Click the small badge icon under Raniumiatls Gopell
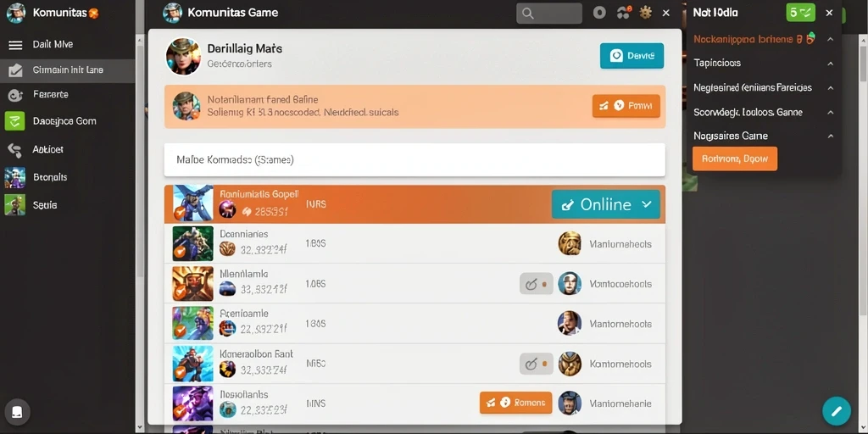868x434 pixels. pos(227,209)
